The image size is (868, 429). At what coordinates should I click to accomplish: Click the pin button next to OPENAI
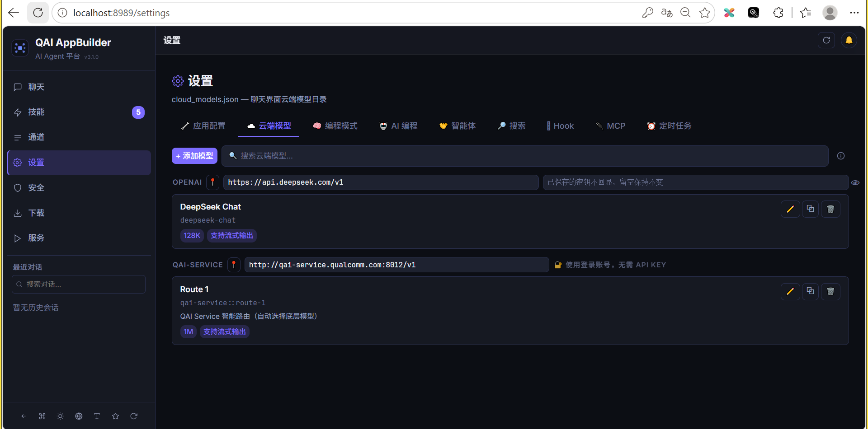pyautogui.click(x=212, y=182)
